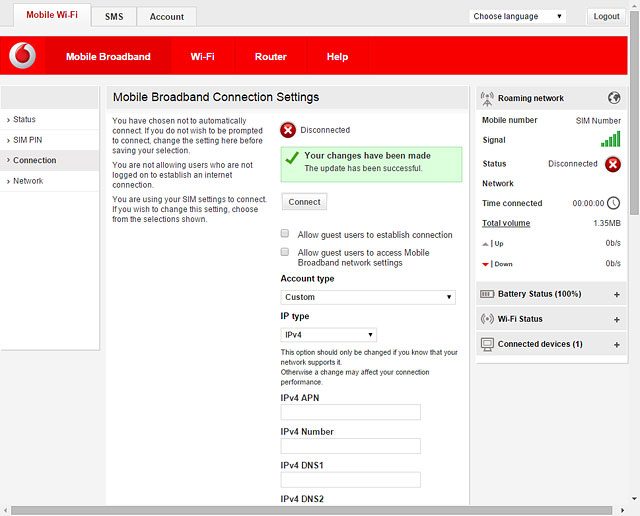This screenshot has height=516, width=640.
Task: Click the battery status icon
Action: click(x=487, y=294)
